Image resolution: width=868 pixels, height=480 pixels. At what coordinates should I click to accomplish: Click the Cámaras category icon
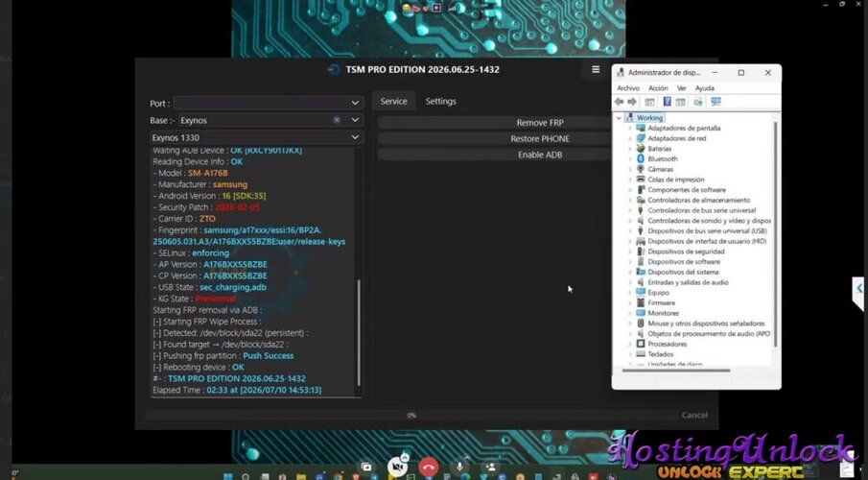click(x=641, y=169)
